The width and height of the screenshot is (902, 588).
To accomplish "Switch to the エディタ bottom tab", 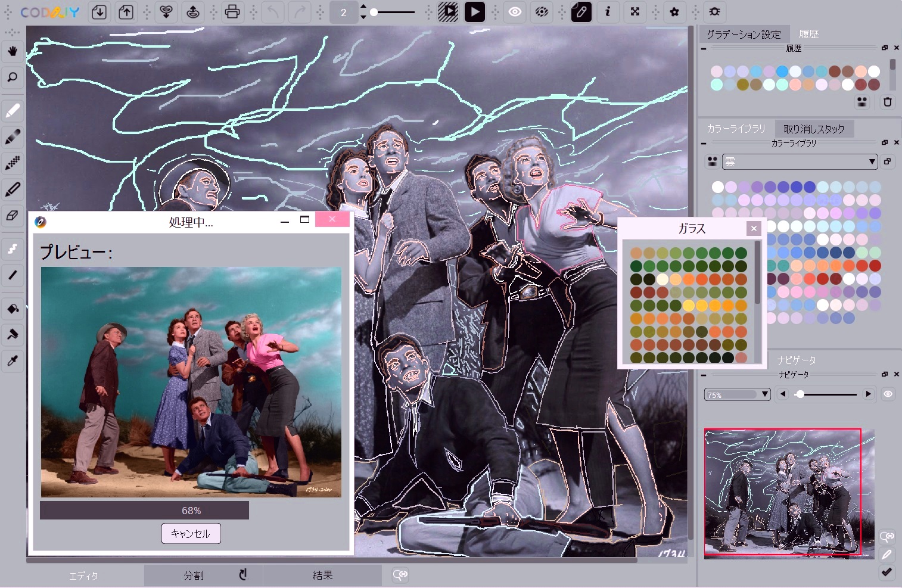I will click(83, 575).
